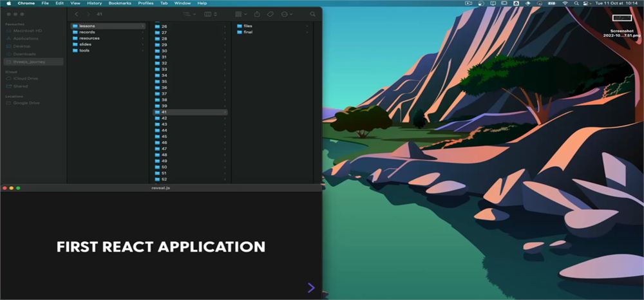
Task: Expand the slides folder chevron
Action: (142, 44)
